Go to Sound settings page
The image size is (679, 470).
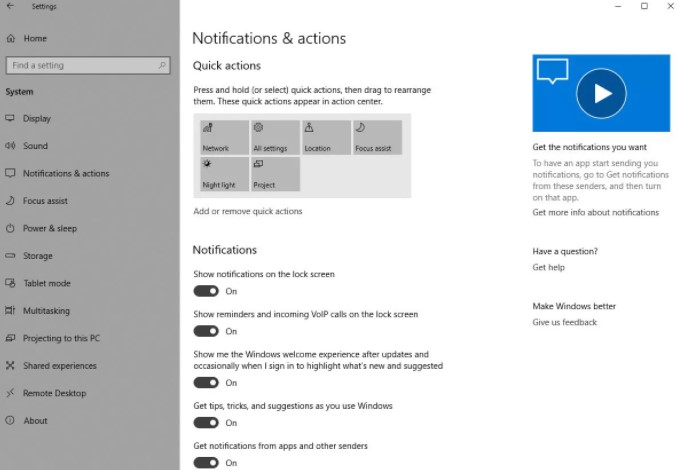[x=36, y=146]
